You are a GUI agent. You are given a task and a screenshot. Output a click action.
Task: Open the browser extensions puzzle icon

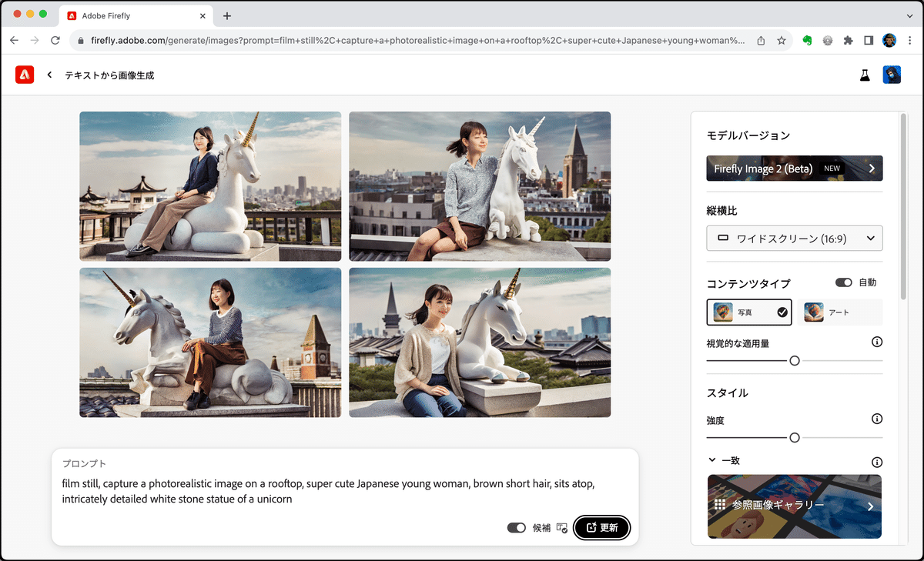[849, 40]
